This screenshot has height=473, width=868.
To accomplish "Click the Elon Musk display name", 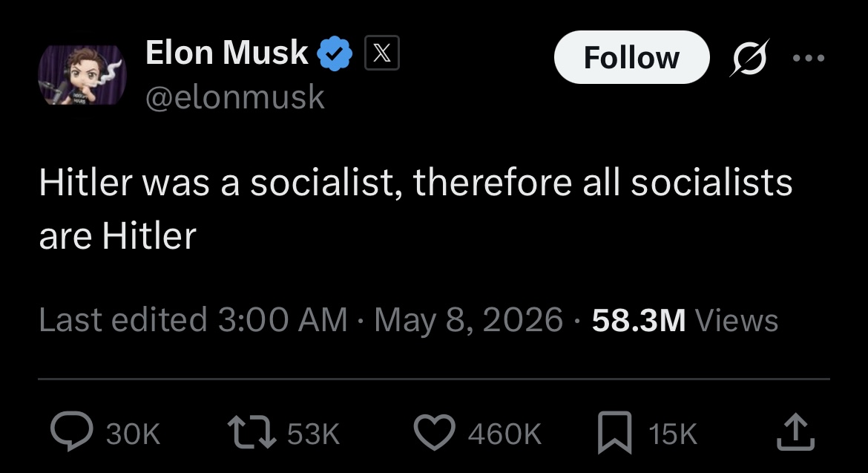I will click(226, 53).
